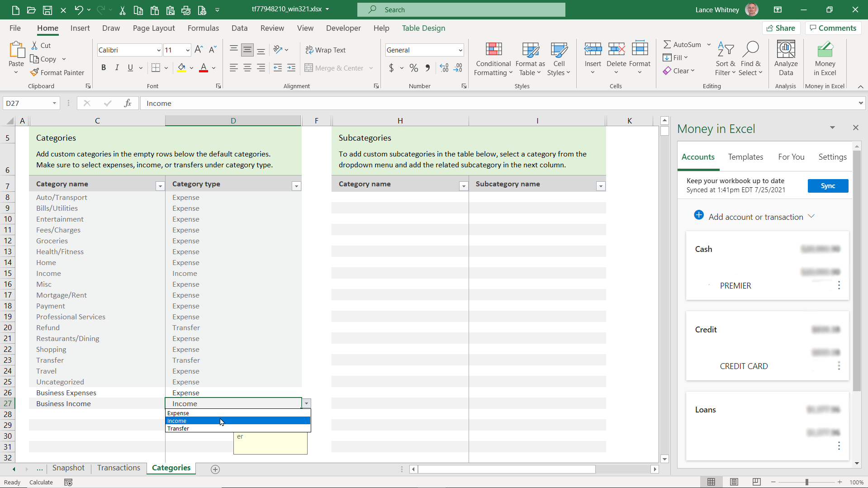Toggle Wrap Text on the cell
This screenshot has width=868, height=488.
[326, 50]
